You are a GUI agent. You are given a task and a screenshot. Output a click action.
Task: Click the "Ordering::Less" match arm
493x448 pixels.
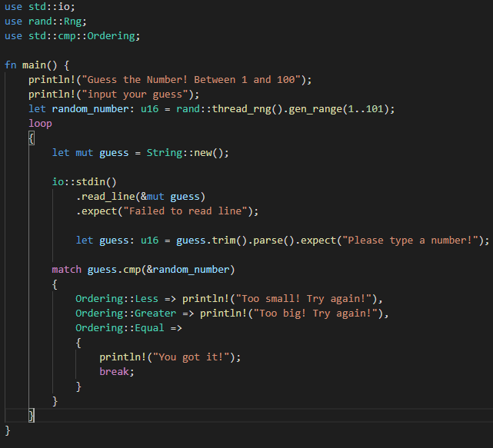click(x=117, y=299)
